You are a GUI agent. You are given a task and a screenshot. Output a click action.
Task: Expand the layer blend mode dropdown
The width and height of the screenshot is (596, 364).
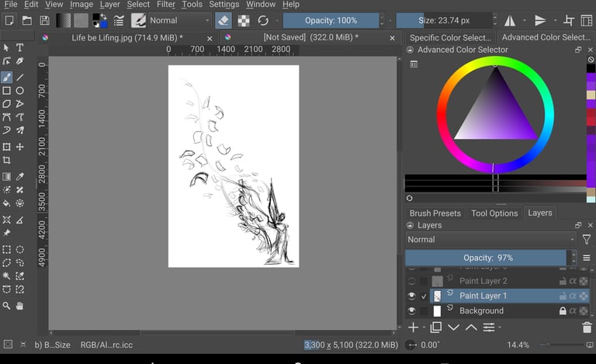click(490, 240)
